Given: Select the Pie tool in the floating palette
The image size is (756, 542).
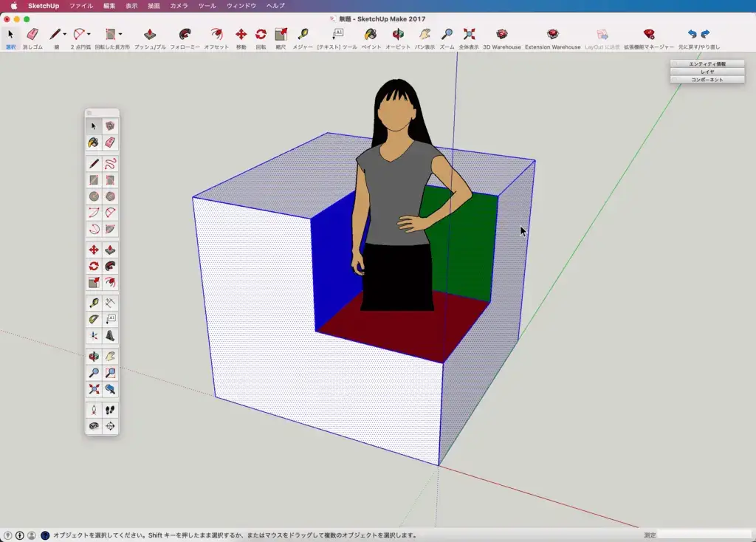Looking at the screenshot, I should 110,229.
